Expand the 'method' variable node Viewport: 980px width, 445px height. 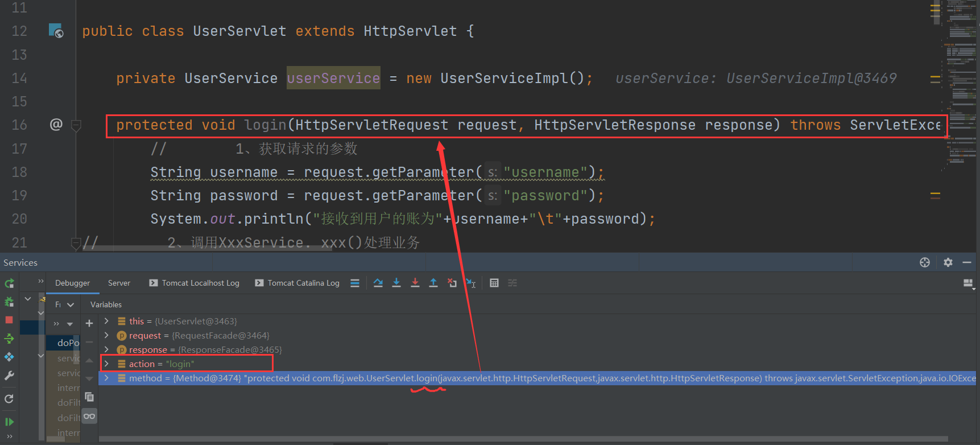tap(106, 378)
